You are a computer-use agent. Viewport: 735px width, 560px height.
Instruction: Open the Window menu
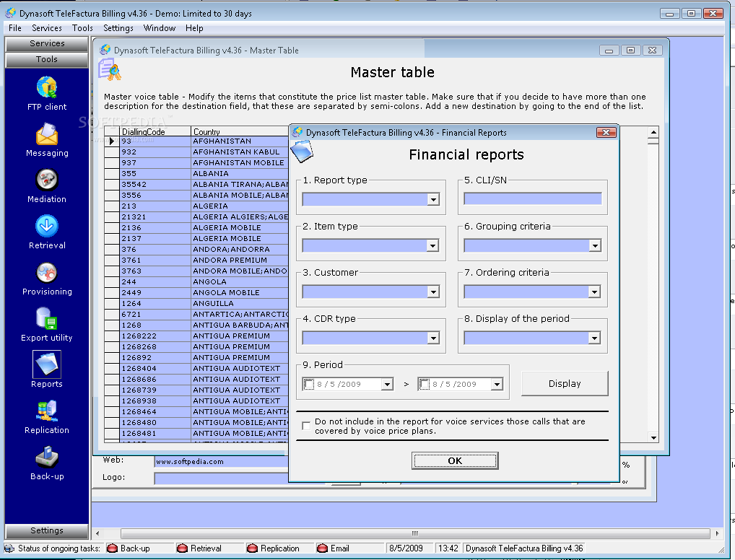pos(160,28)
